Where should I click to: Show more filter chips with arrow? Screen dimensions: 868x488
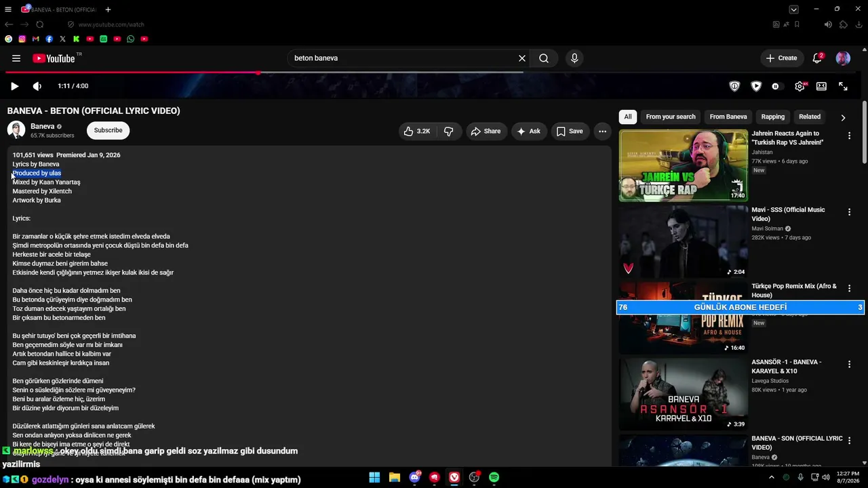click(x=843, y=117)
